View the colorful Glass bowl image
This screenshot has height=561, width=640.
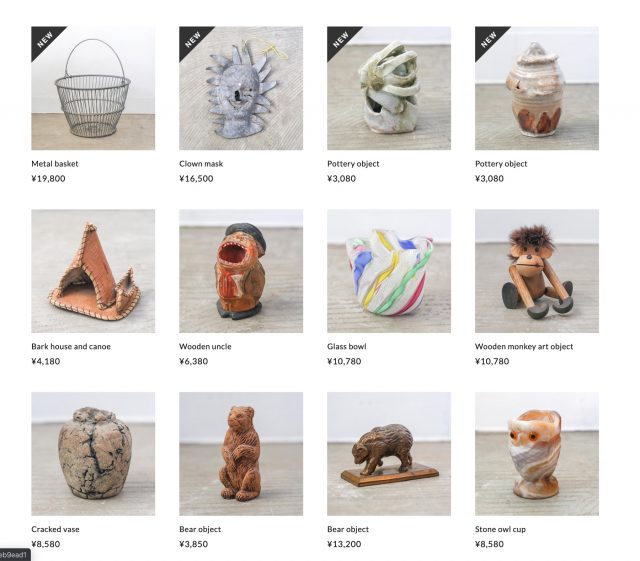coord(389,271)
